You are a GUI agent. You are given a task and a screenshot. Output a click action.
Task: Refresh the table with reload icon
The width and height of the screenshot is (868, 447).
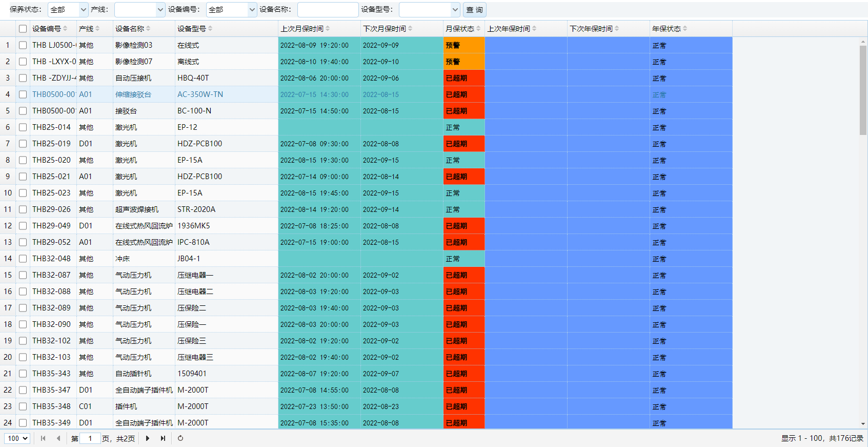(x=180, y=438)
